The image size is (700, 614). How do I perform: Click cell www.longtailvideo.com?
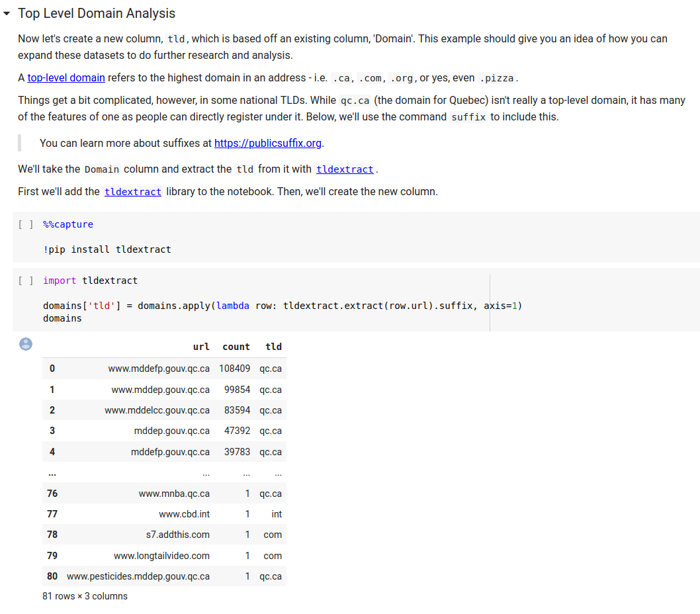161,556
